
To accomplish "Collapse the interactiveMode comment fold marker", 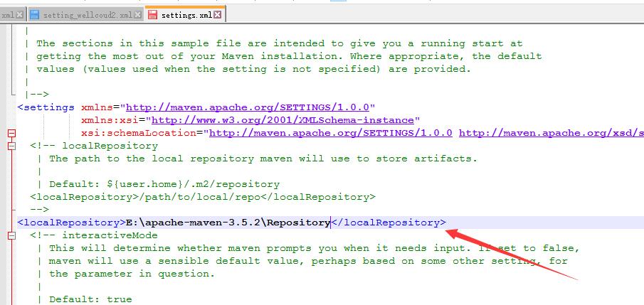I will pyautogui.click(x=11, y=235).
